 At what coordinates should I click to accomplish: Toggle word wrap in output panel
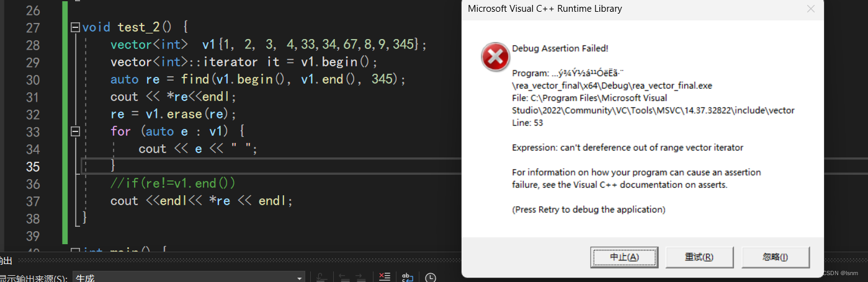408,277
